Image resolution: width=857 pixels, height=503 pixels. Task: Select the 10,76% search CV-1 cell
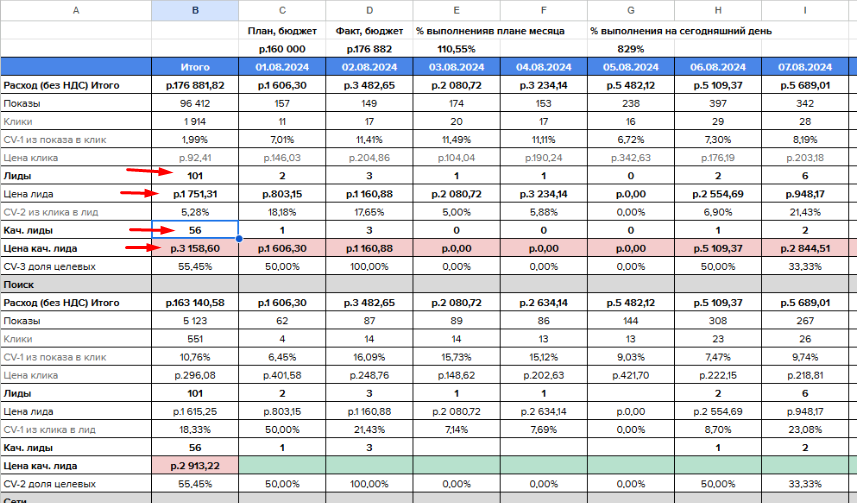[195, 357]
